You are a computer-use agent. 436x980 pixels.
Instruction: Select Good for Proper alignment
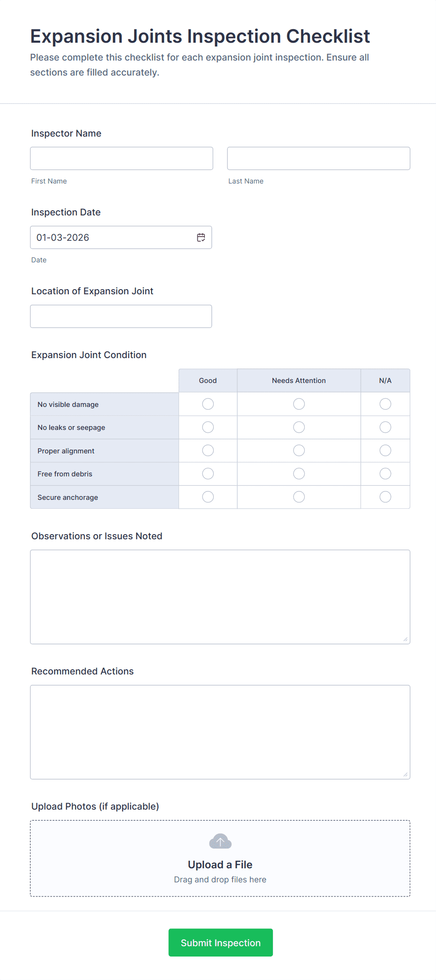pyautogui.click(x=208, y=450)
